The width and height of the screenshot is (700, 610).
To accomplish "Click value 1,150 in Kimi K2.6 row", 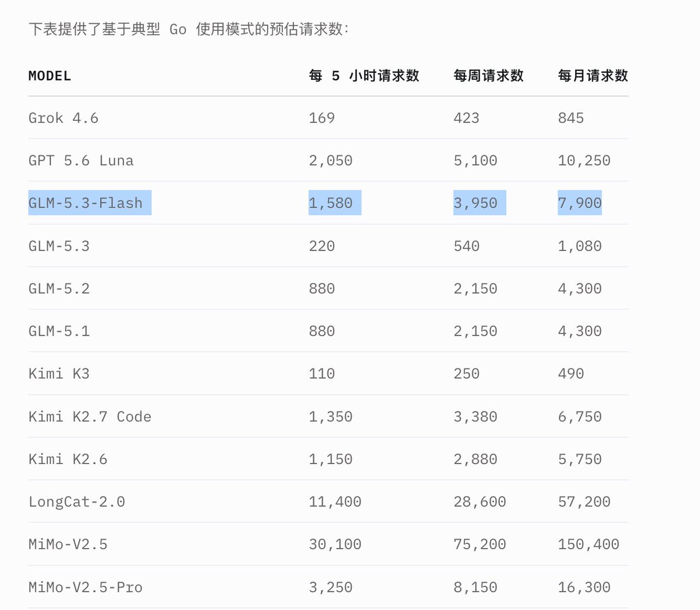I will coord(330,459).
